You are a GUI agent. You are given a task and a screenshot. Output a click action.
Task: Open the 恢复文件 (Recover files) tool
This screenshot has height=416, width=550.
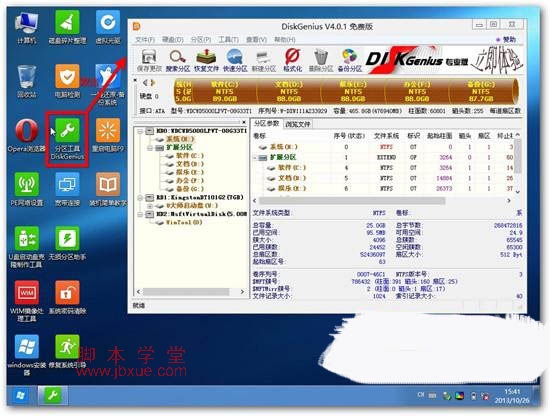[x=206, y=60]
